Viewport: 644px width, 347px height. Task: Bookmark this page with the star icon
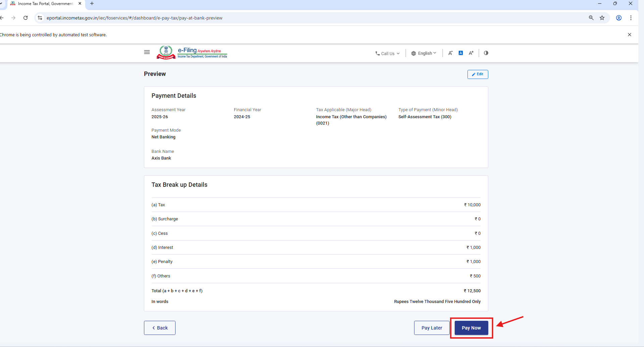point(602,18)
